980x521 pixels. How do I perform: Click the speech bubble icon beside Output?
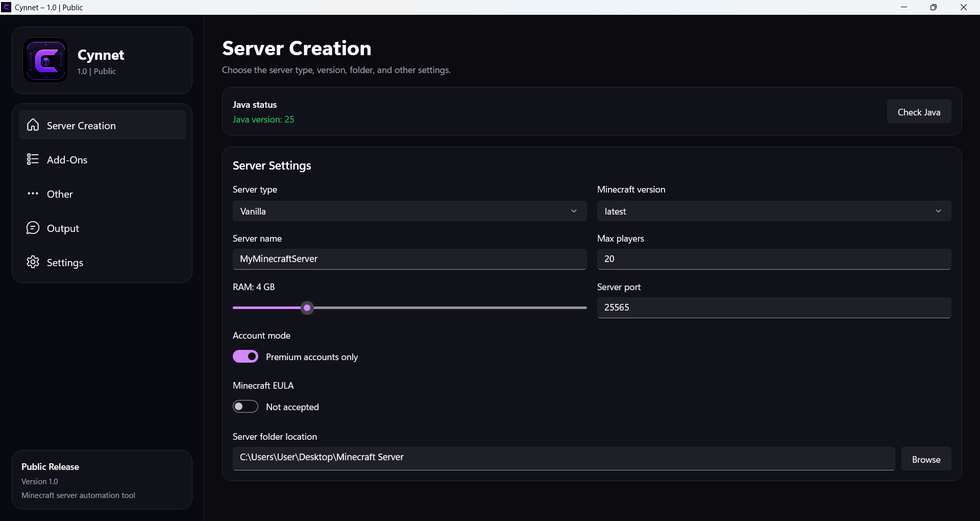33,228
